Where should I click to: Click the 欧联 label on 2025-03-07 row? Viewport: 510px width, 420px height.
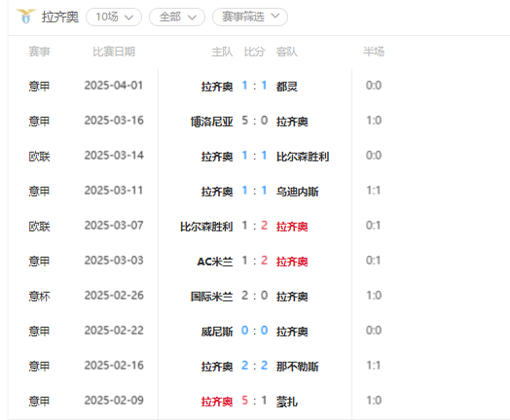click(x=39, y=227)
